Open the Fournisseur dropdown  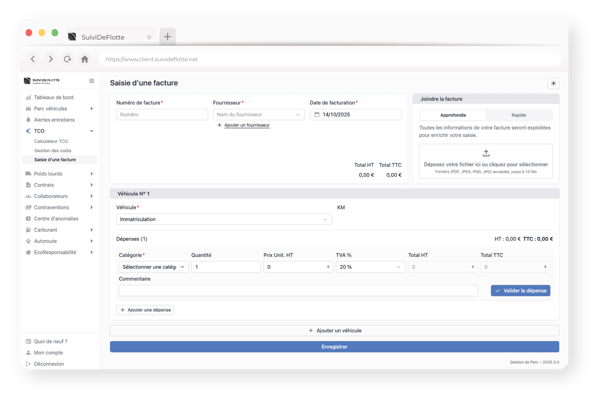coord(259,114)
